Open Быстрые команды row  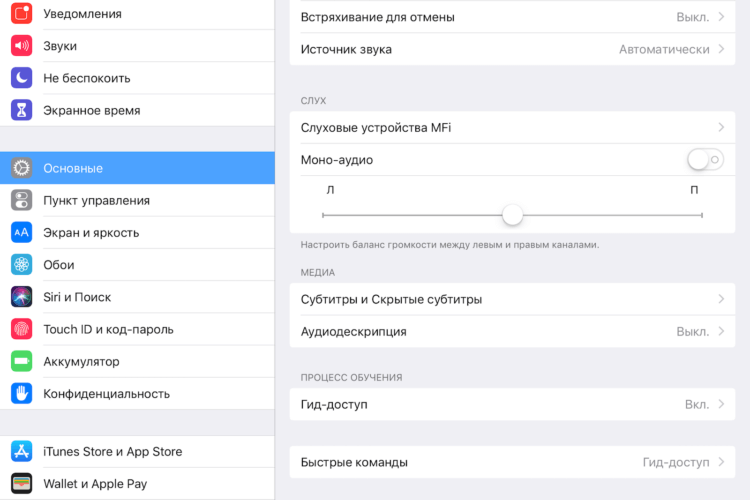tap(512, 462)
